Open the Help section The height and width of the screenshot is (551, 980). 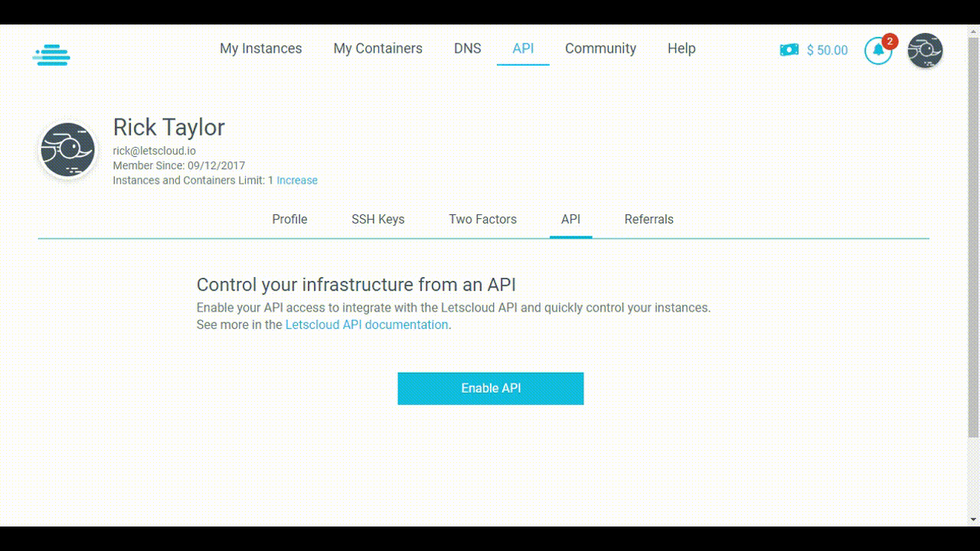coord(681,48)
